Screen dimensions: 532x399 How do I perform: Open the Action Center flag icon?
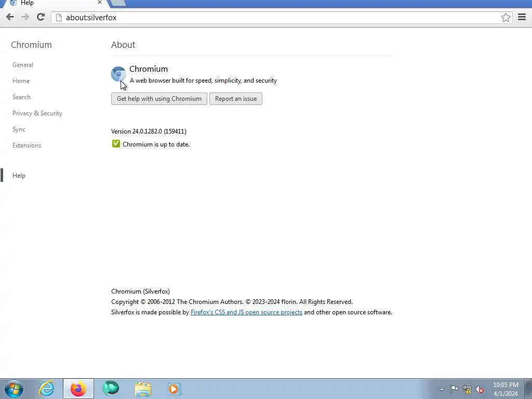point(454,389)
